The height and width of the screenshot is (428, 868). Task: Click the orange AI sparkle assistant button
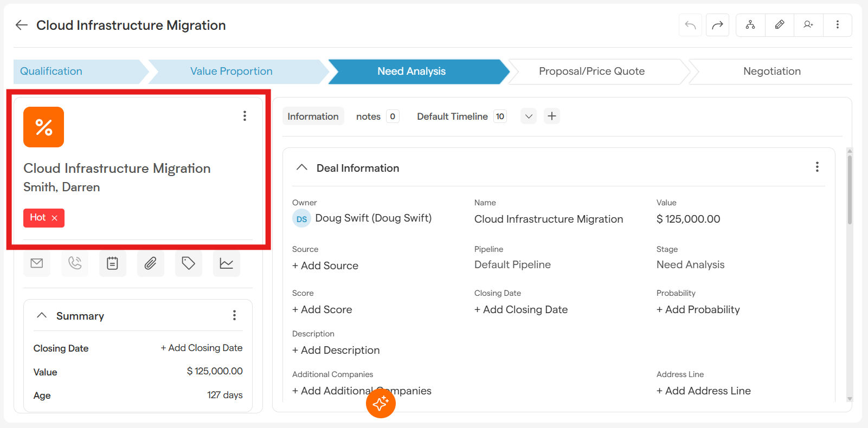click(381, 403)
